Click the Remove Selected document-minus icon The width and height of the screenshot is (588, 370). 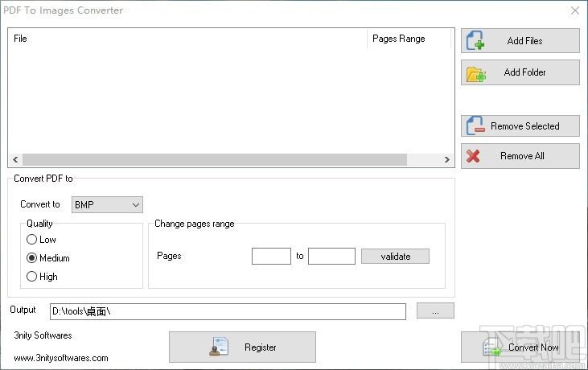pyautogui.click(x=475, y=126)
